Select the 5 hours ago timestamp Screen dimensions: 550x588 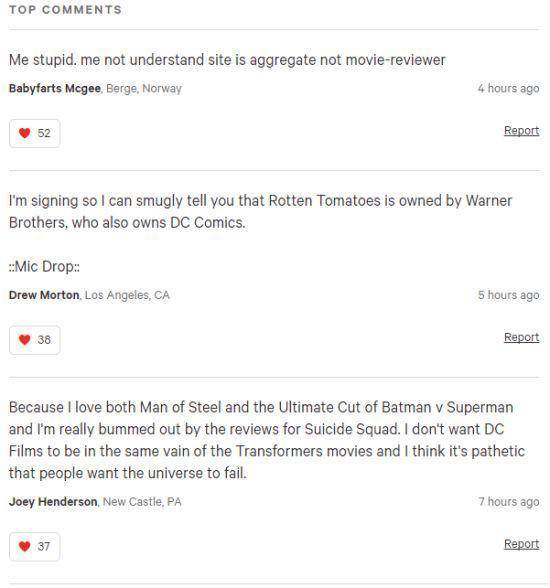(508, 295)
